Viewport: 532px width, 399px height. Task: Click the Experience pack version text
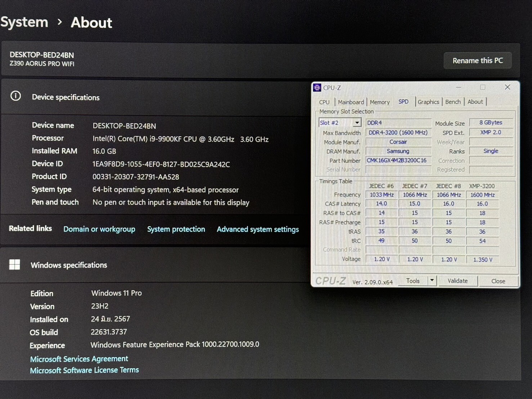tap(175, 345)
